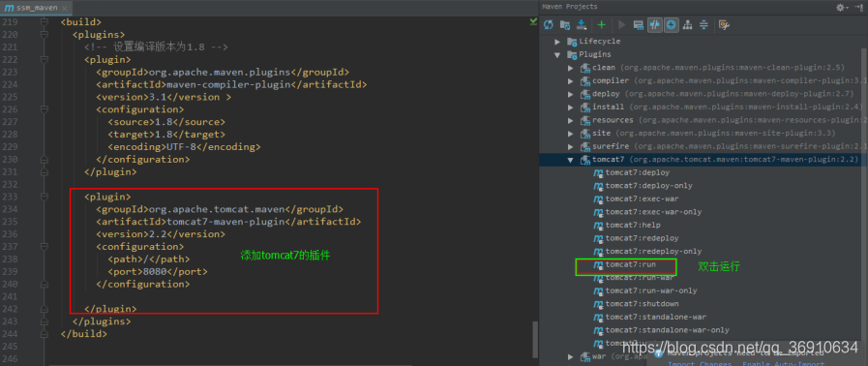
Task: Toggle Maven Offline Mode
Action: [655, 24]
